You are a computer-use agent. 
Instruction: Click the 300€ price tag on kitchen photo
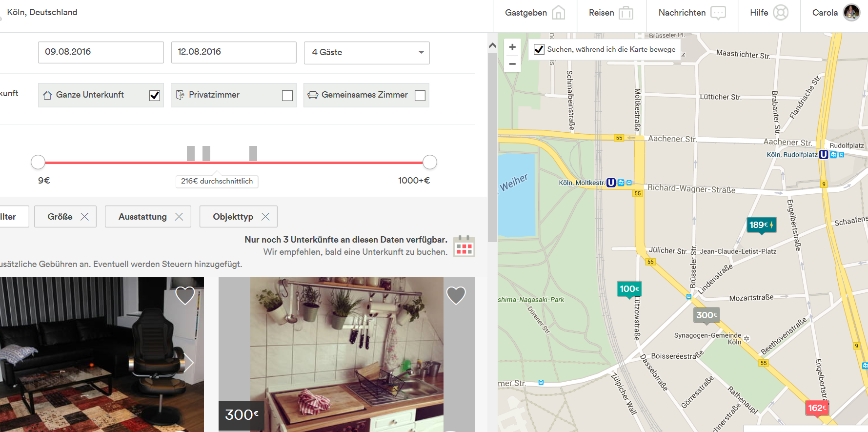(242, 415)
